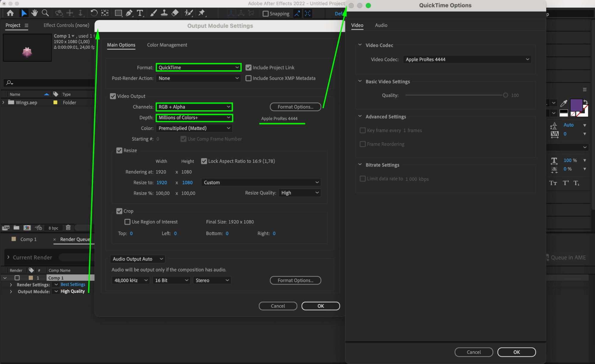Select the Type tool
595x364 pixels.
pos(140,13)
